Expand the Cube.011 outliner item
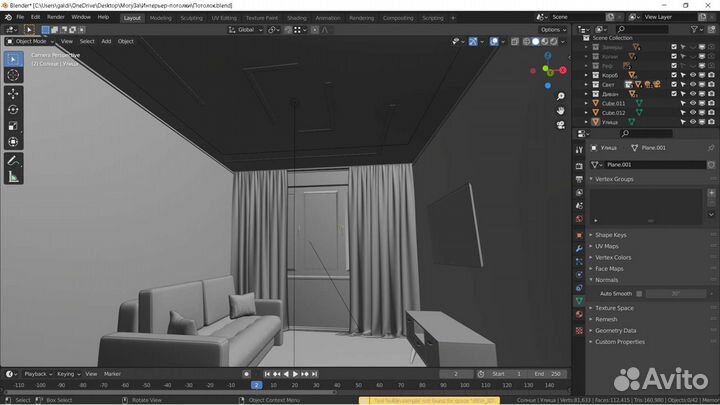This screenshot has width=720, height=405. (586, 103)
